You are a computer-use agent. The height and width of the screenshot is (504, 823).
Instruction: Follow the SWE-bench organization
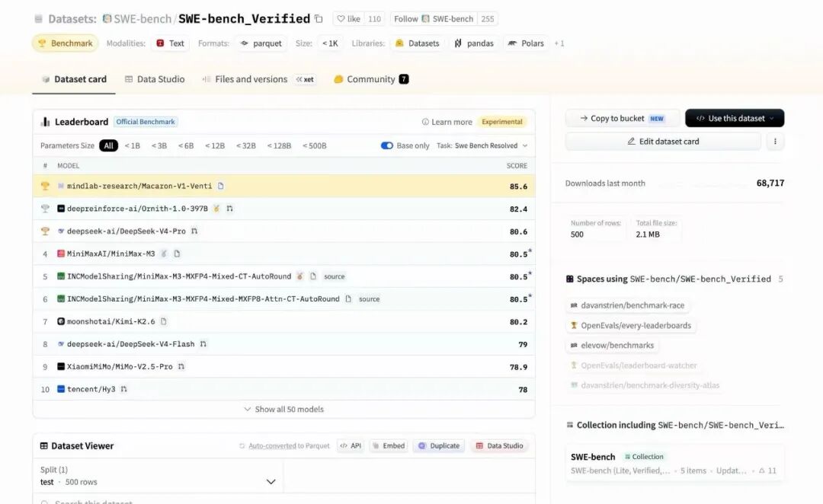tap(434, 19)
